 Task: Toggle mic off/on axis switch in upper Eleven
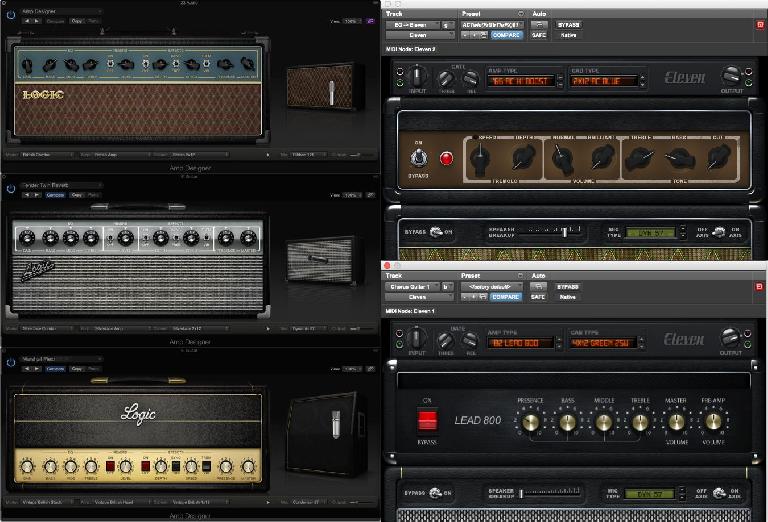point(719,232)
